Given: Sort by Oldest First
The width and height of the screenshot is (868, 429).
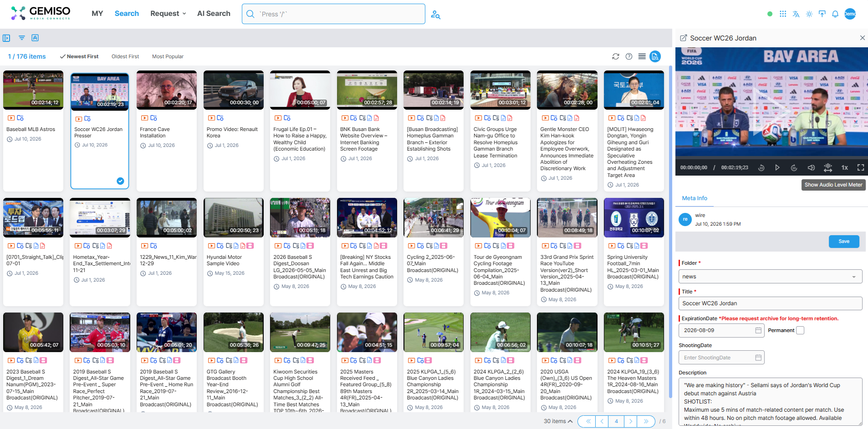Looking at the screenshot, I should coord(125,56).
